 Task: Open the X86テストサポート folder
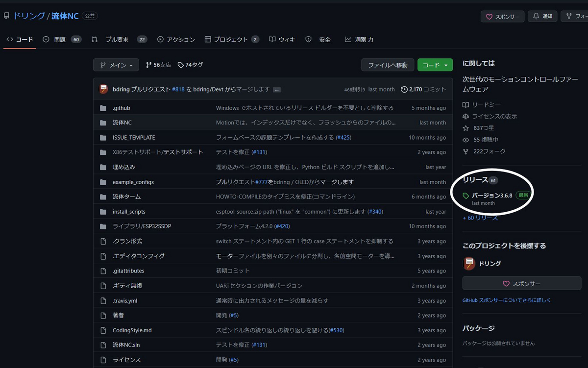click(158, 152)
